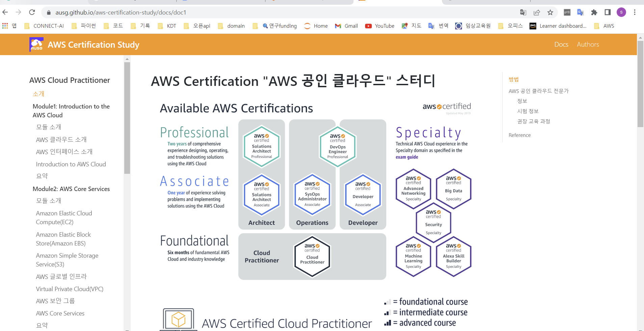Image resolution: width=644 pixels, height=331 pixels.
Task: Jump to 시험 정보 section
Action: [x=528, y=111]
